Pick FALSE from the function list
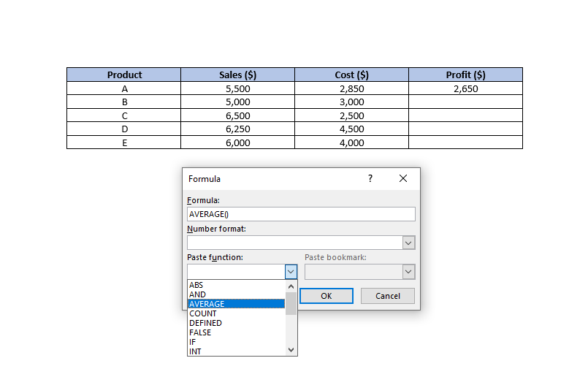Screen dimensions: 588x377 click(236, 332)
